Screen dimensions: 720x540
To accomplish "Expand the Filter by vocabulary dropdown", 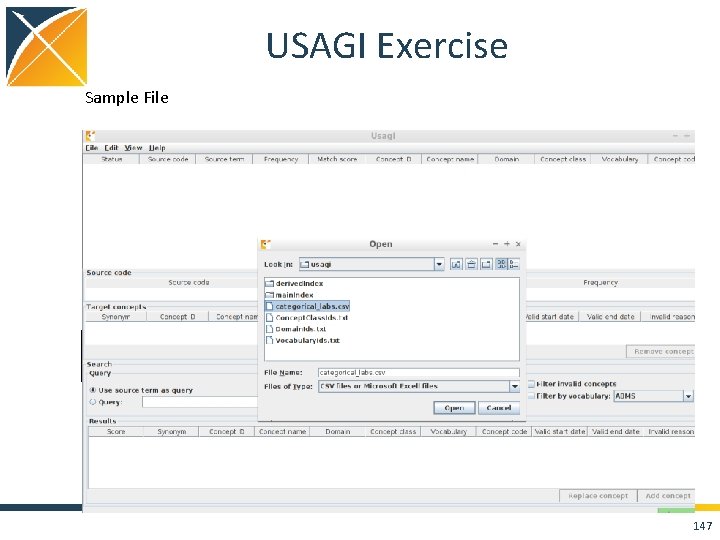I will pos(688,396).
